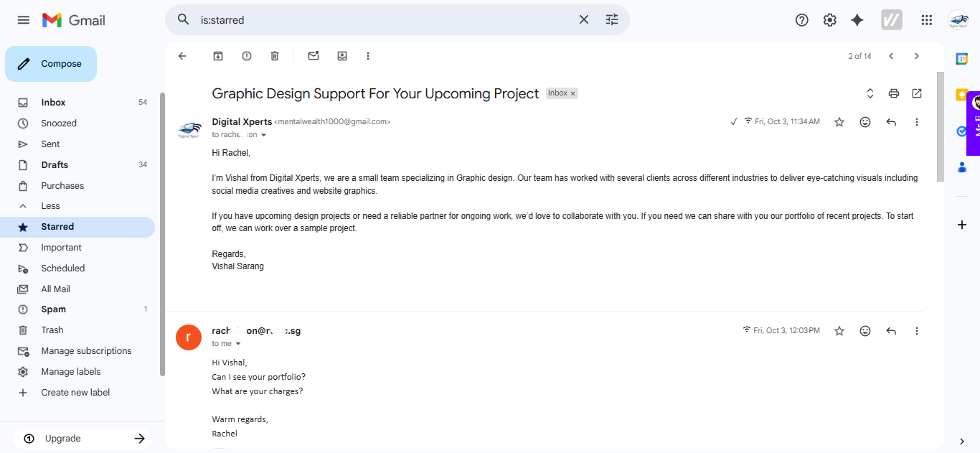Mark the conversation as unread
The width and height of the screenshot is (980, 453).
pos(314,56)
